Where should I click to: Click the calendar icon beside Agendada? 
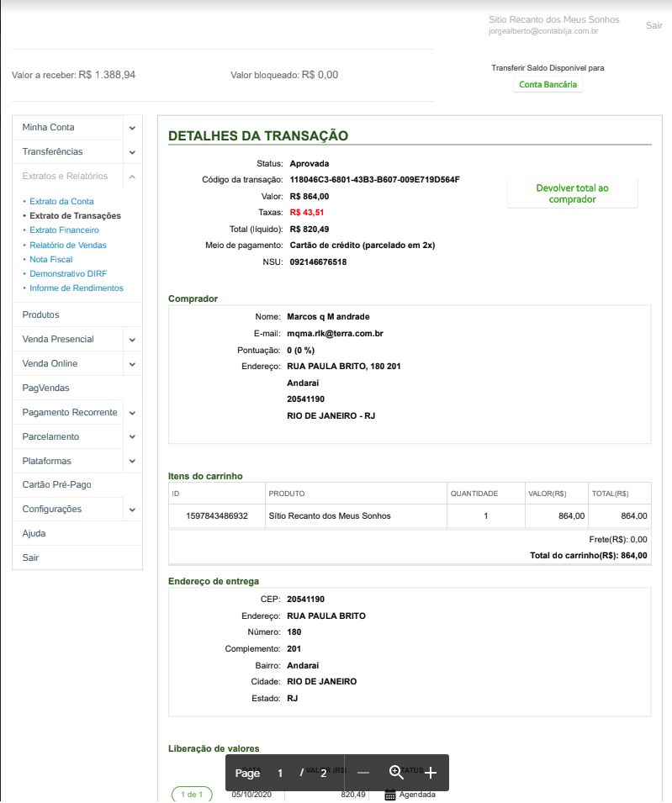click(x=390, y=795)
